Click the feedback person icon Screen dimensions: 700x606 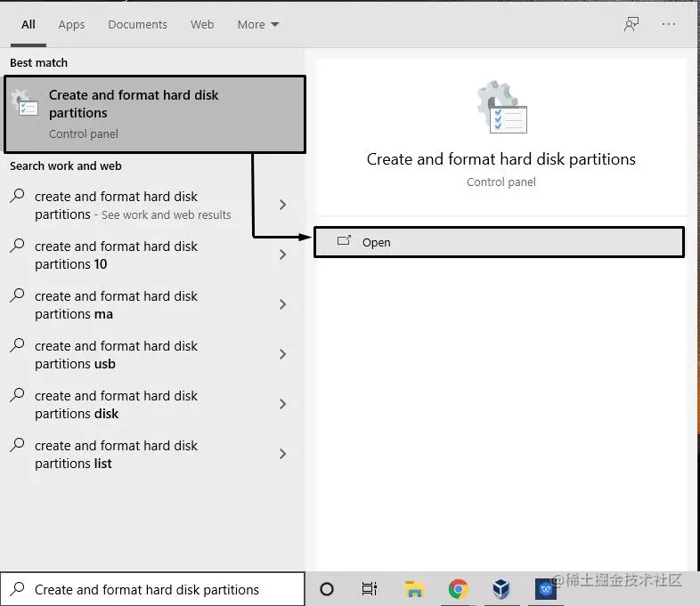click(x=631, y=24)
